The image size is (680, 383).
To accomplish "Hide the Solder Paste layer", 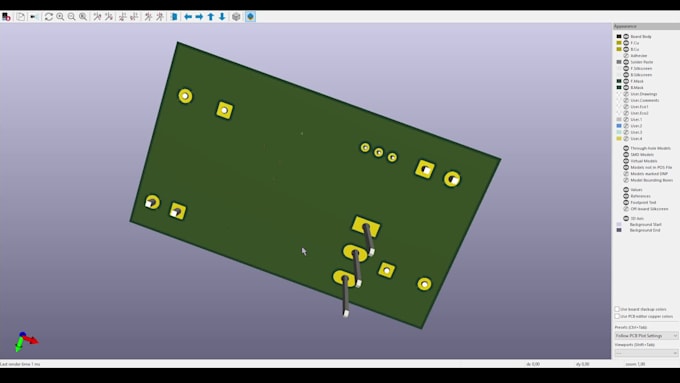I will pyautogui.click(x=626, y=62).
